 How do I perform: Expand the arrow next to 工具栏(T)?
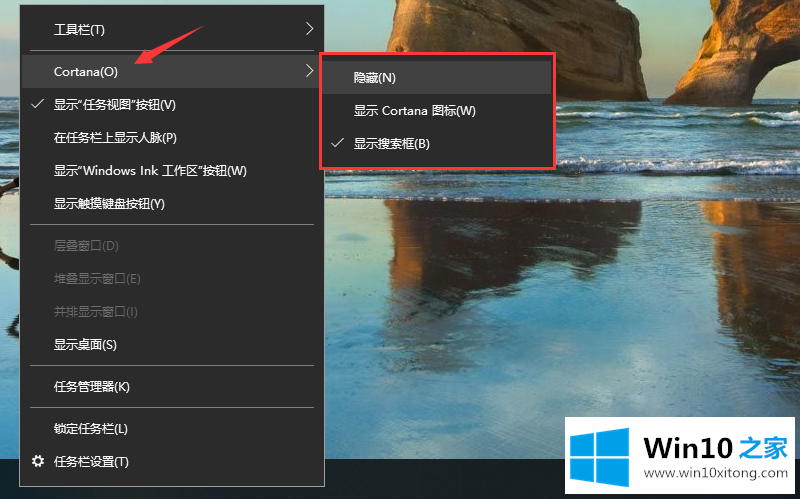pyautogui.click(x=309, y=29)
